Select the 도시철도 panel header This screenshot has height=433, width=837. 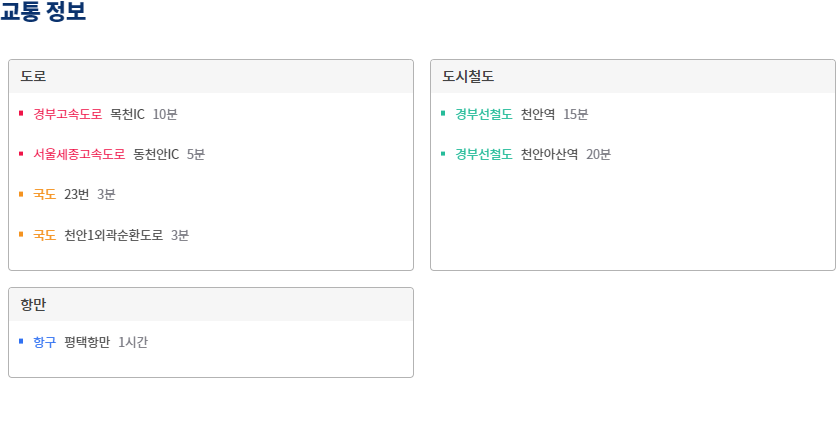pos(633,76)
